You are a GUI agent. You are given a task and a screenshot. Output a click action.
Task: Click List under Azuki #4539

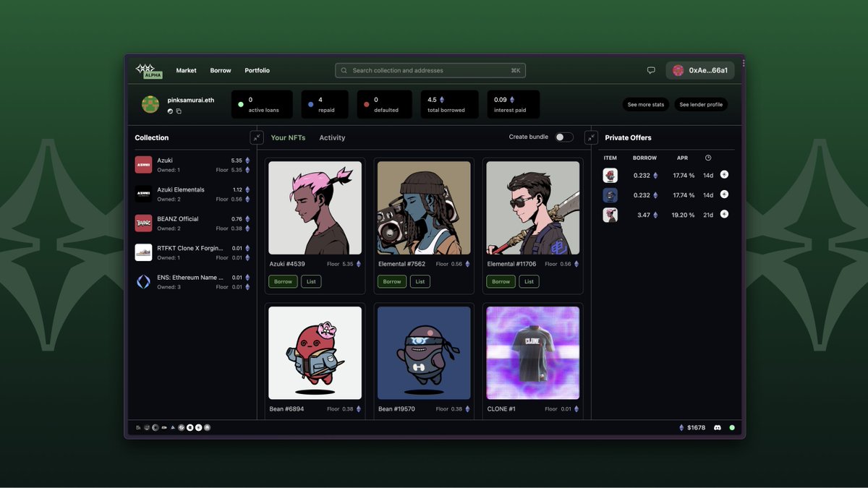point(311,281)
